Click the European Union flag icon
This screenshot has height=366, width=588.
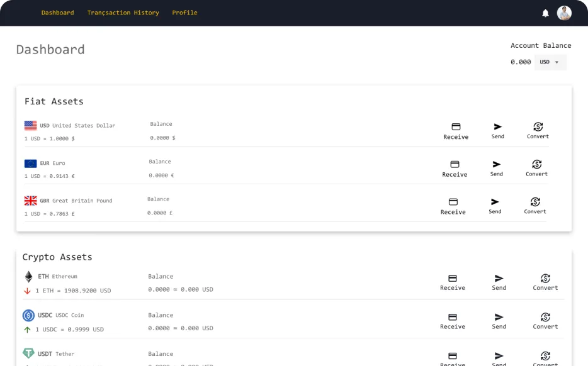[x=30, y=164]
